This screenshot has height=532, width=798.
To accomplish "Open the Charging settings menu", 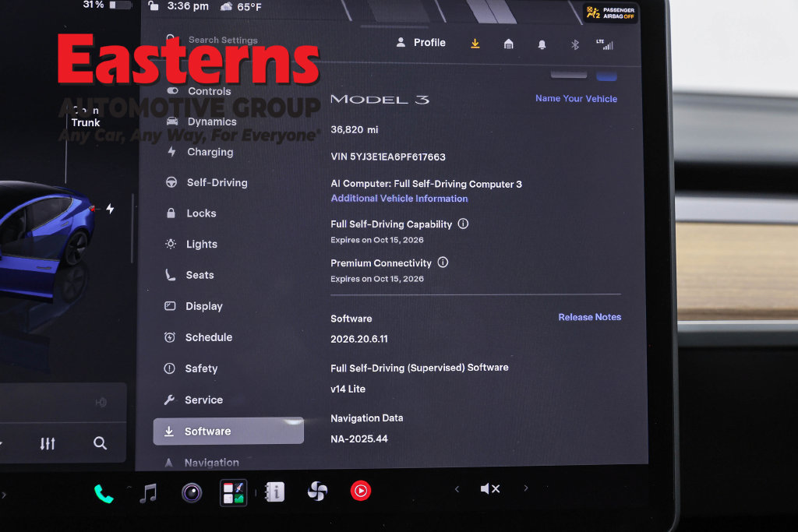I will 200,152.
